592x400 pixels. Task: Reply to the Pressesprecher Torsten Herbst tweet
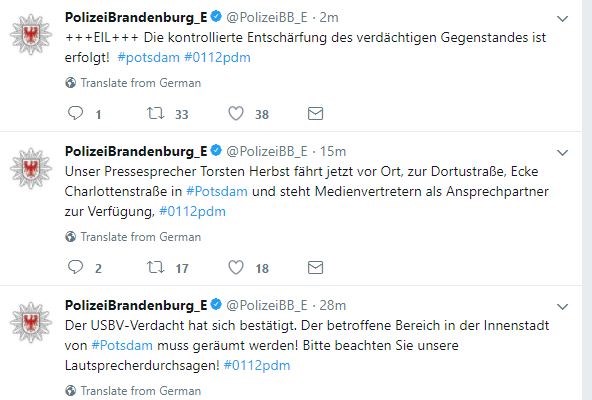(x=75, y=267)
